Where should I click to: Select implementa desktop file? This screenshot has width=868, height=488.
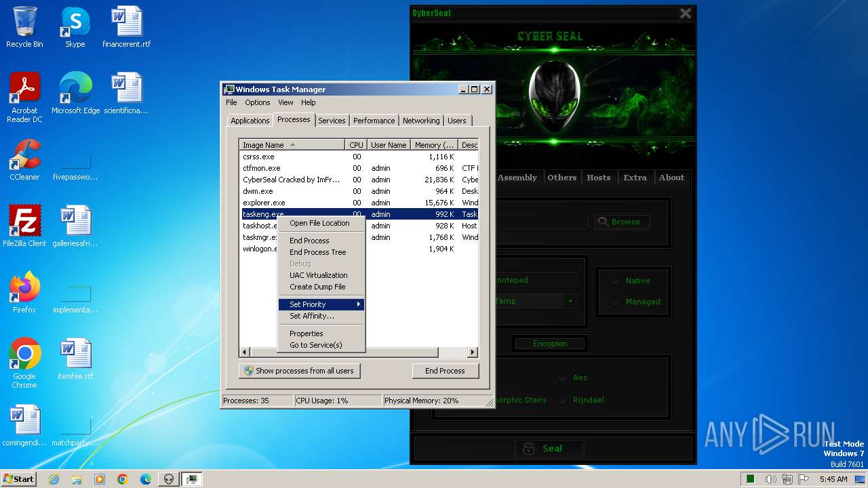pos(75,298)
